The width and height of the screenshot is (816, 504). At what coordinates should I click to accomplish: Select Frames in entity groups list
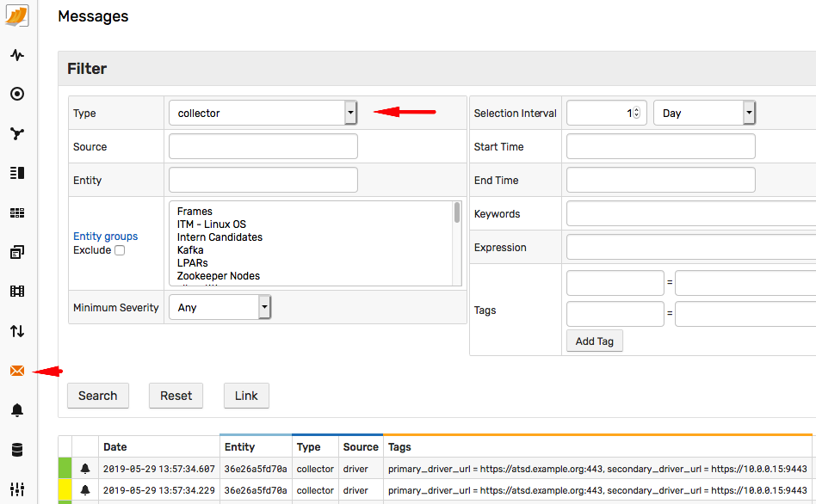195,212
